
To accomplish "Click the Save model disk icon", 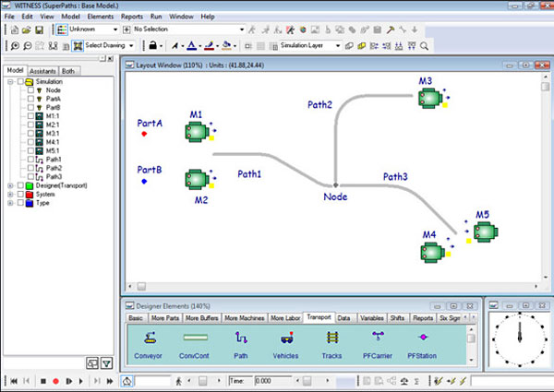I will coord(39,30).
